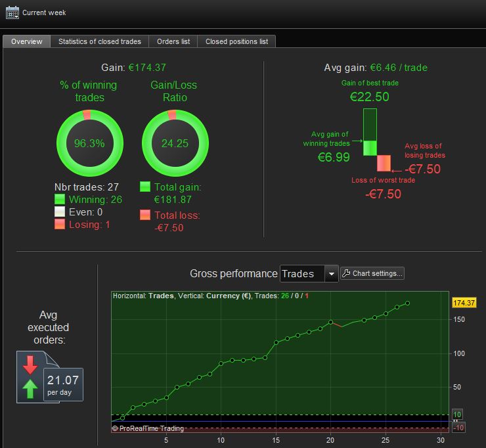Viewport: 486px width, 448px height.
Task: Open the Gross performance dropdown arrow
Action: 332,274
